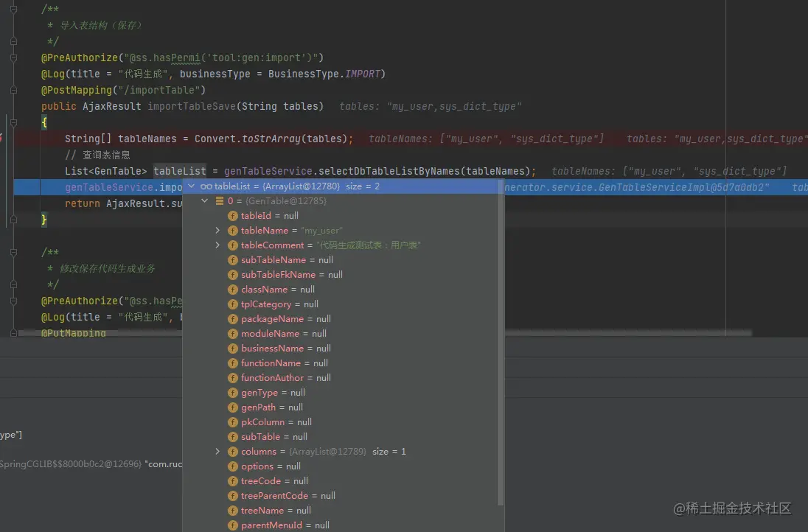Click the genType field icon
Image resolution: width=808 pixels, height=532 pixels.
coord(233,393)
